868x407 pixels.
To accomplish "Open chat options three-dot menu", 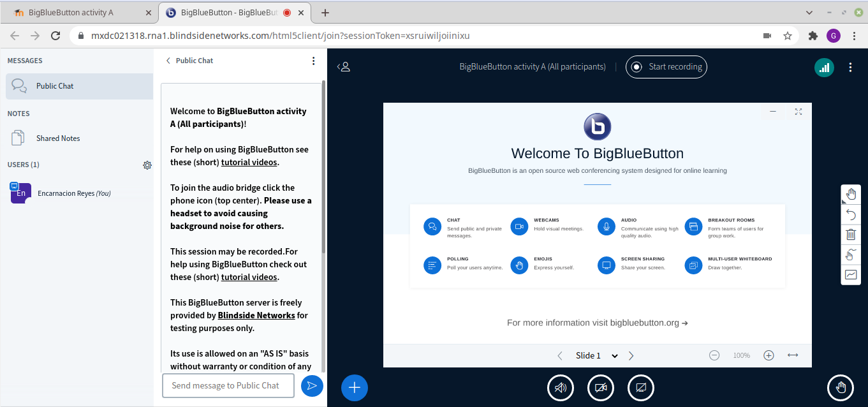I will [313, 61].
